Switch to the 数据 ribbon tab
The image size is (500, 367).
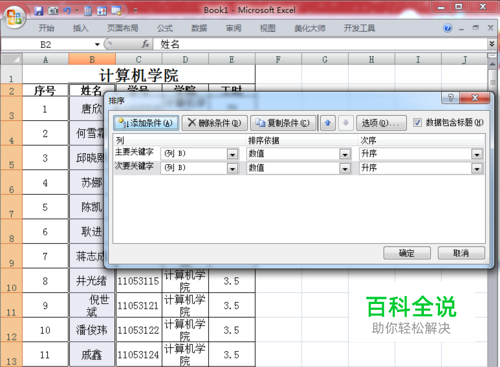pos(199,28)
